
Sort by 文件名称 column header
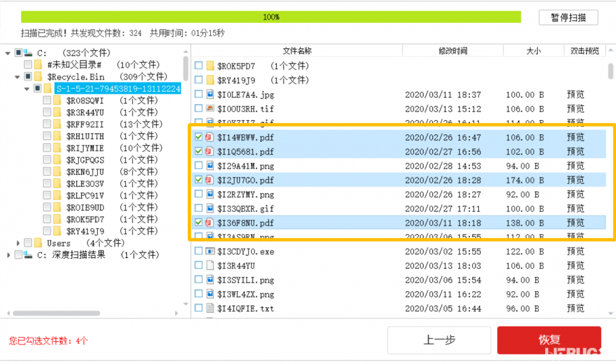pyautogui.click(x=297, y=51)
